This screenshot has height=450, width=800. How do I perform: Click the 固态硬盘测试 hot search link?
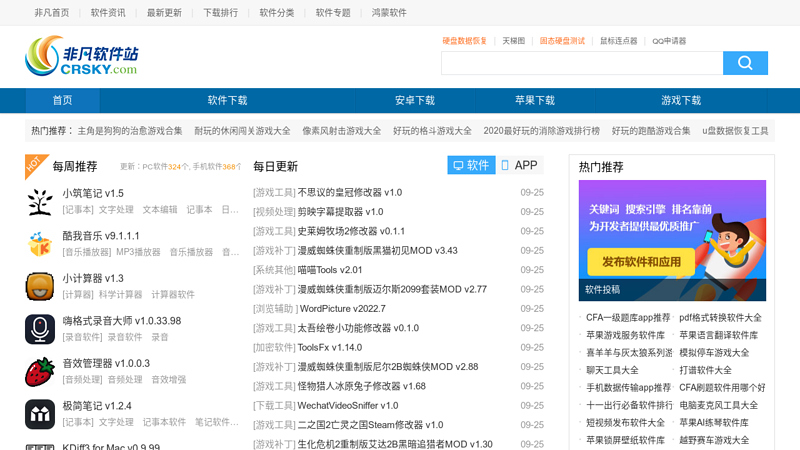(x=562, y=41)
